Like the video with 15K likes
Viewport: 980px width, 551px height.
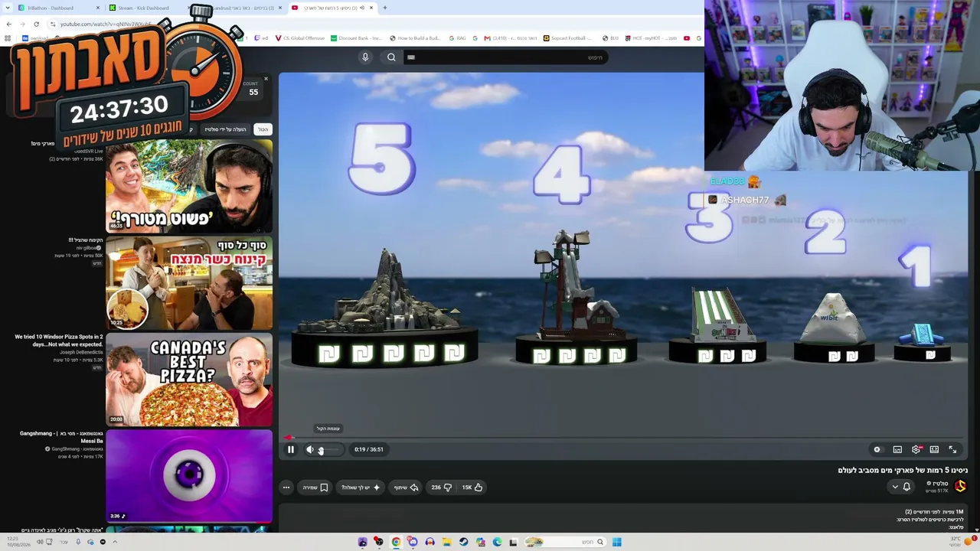point(472,487)
